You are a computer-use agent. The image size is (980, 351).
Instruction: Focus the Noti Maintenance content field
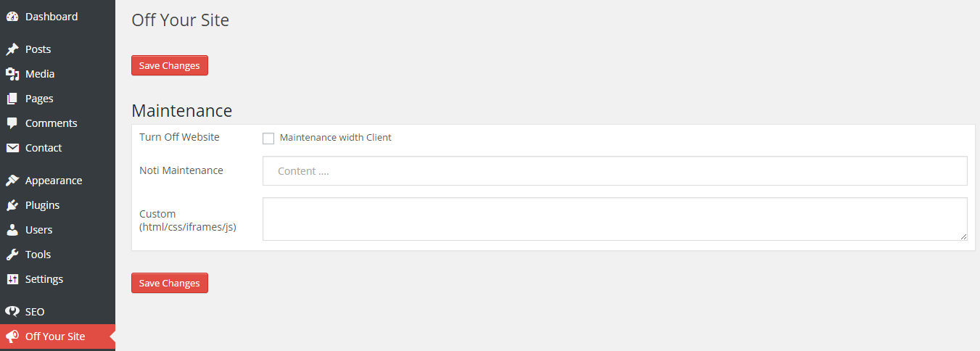[x=614, y=171]
